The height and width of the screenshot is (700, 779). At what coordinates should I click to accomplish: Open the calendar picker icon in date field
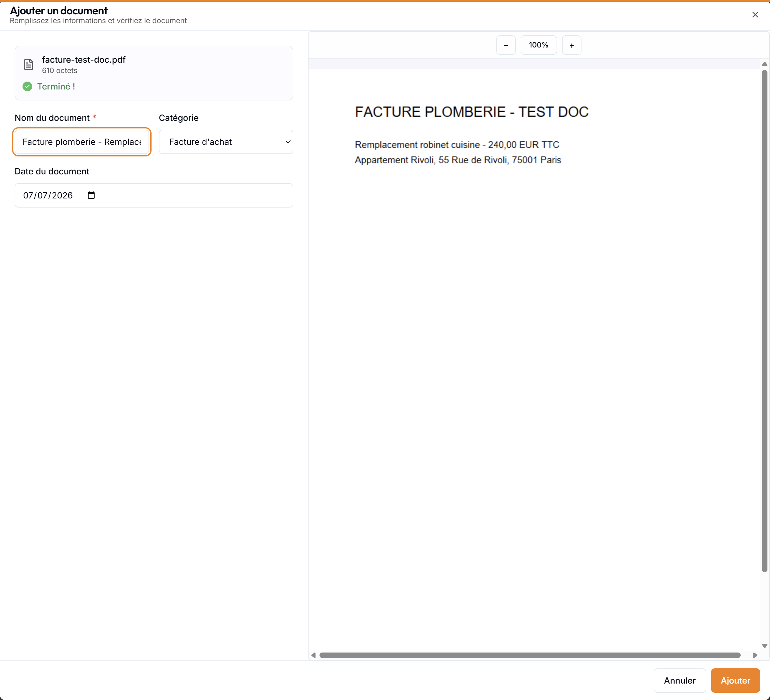(91, 195)
